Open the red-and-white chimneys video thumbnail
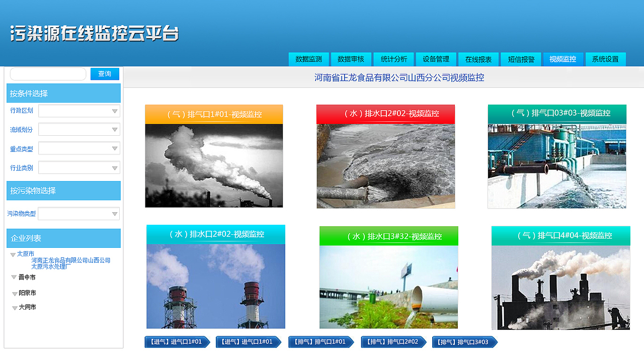 coord(216,287)
